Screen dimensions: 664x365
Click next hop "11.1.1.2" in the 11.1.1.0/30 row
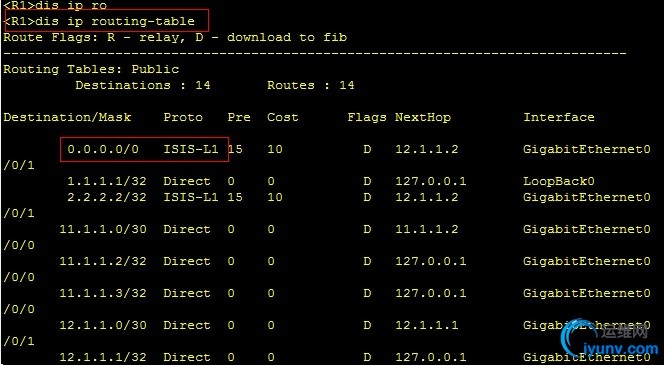point(426,230)
